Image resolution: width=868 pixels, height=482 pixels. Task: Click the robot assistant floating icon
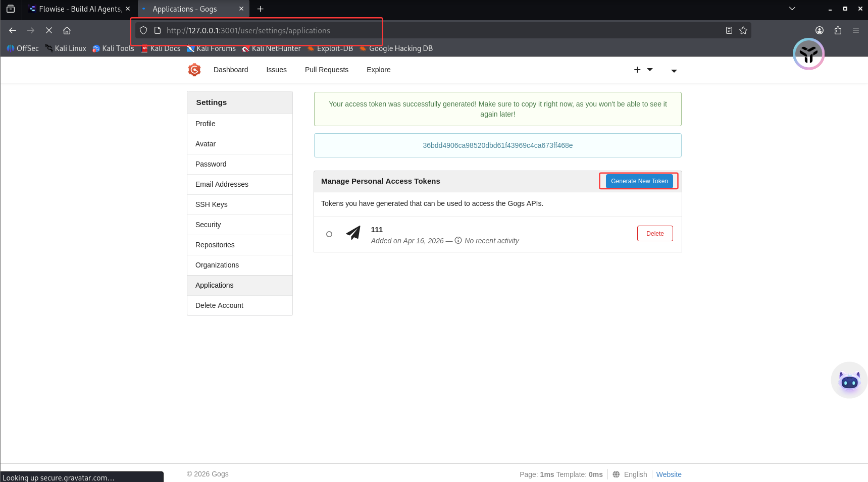pos(849,381)
